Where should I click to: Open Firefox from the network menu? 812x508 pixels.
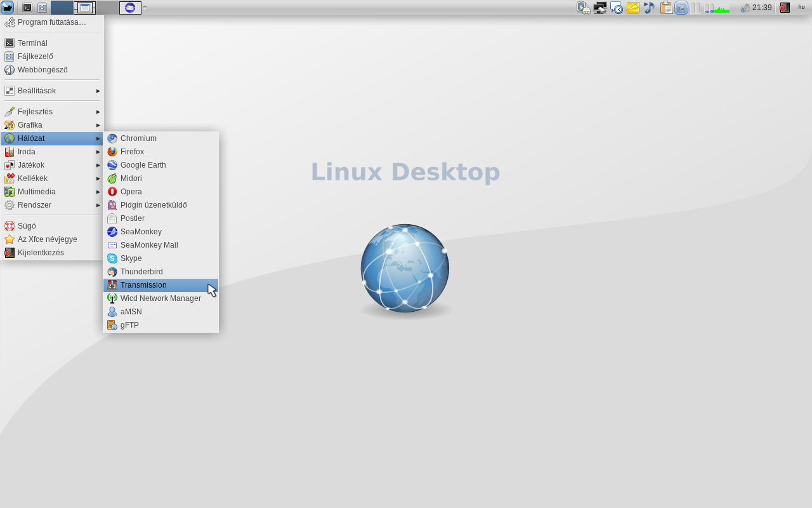160,152
